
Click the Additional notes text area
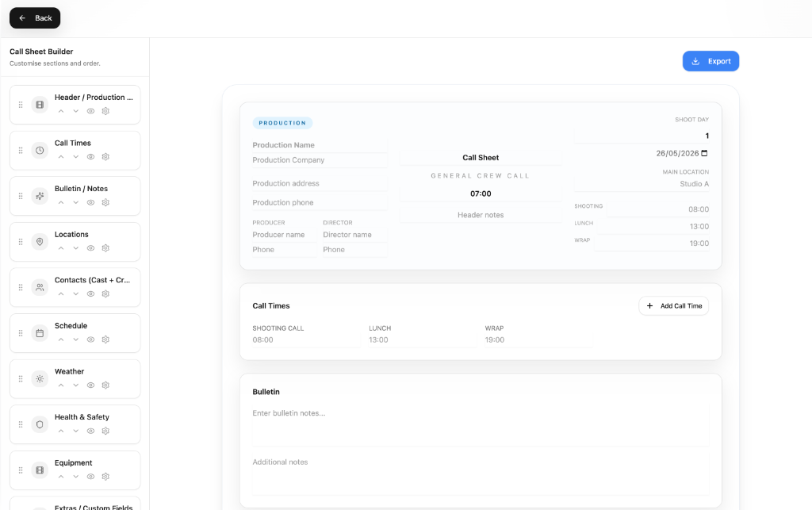[x=481, y=474]
